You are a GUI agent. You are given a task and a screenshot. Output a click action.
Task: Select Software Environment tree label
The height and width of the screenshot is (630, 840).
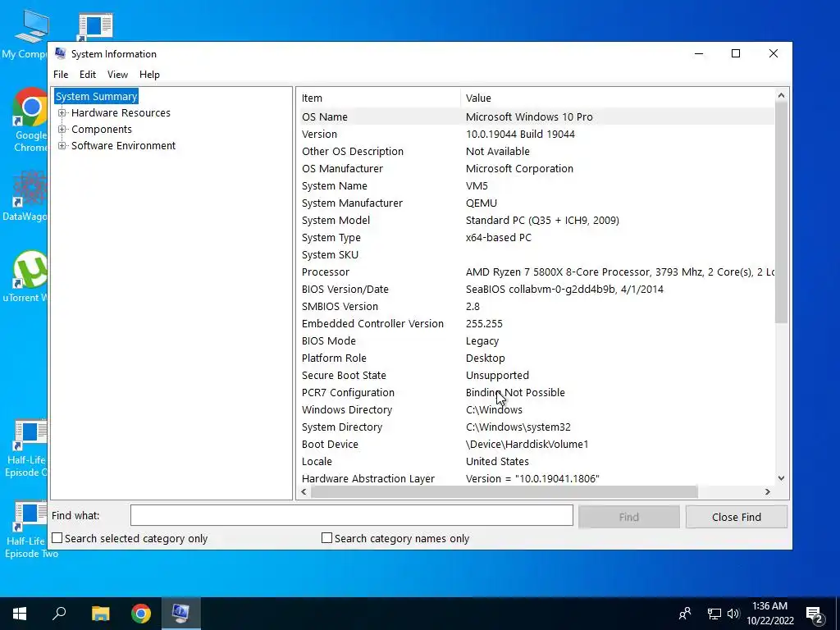click(x=123, y=146)
